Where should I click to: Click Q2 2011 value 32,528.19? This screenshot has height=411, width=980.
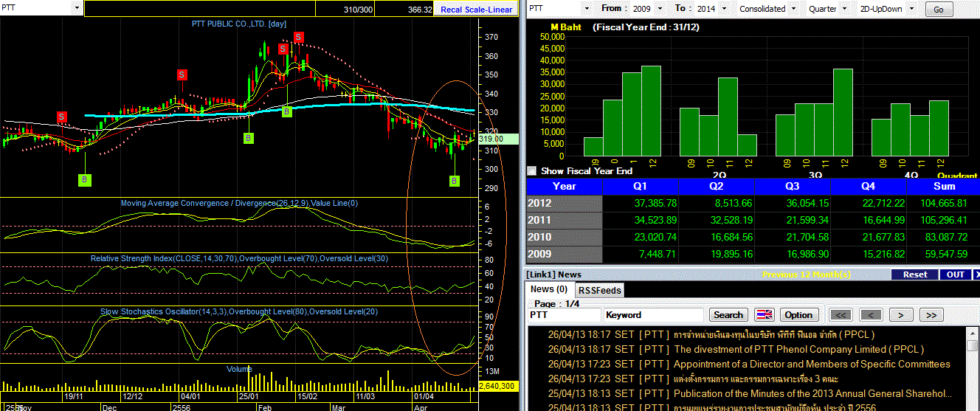point(733,220)
